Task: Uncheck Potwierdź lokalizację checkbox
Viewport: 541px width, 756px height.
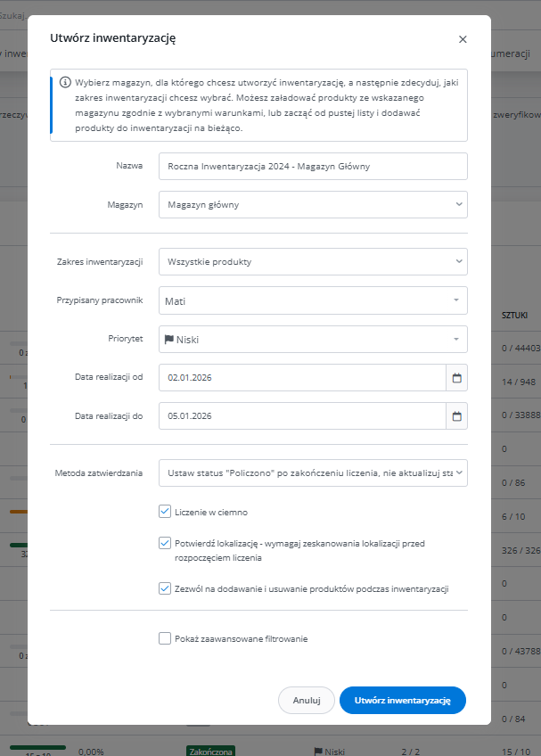Action: (165, 543)
